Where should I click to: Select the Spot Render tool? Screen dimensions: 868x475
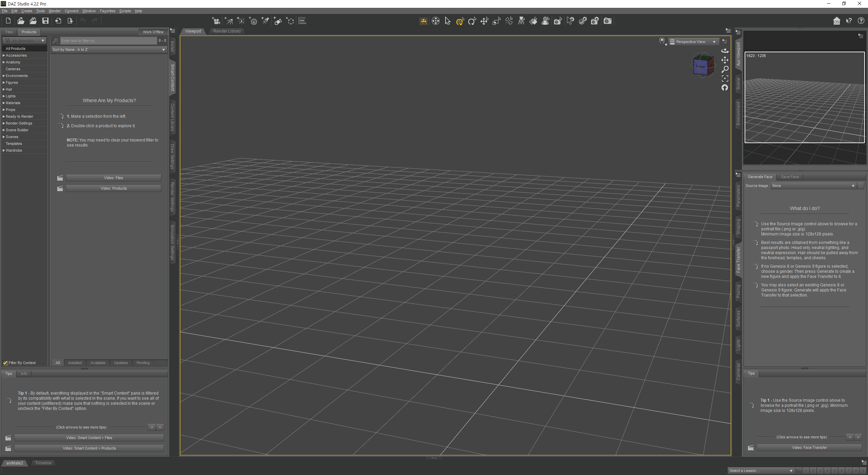coord(558,21)
